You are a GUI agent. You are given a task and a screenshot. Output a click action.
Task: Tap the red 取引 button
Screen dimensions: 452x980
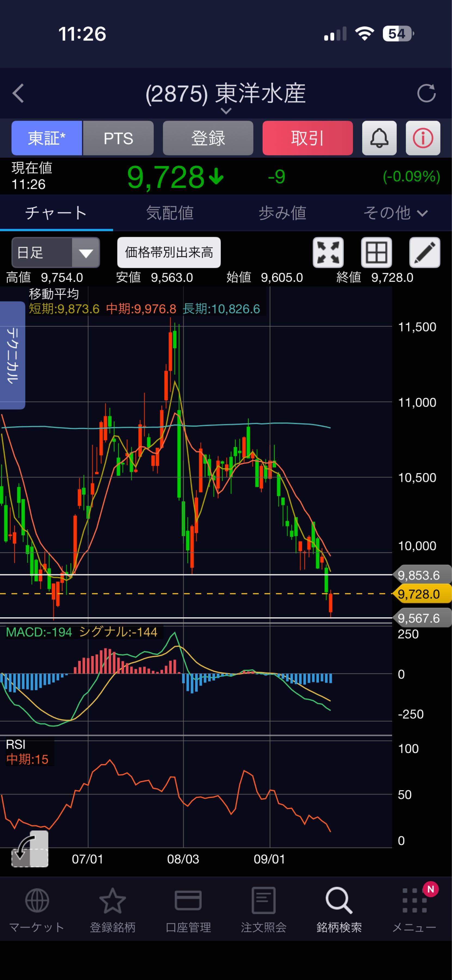tap(308, 138)
